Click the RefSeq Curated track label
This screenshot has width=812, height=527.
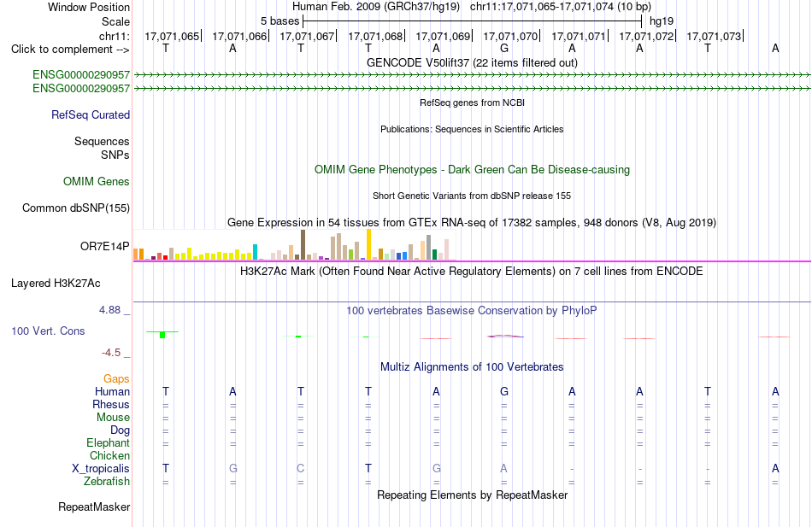pyautogui.click(x=91, y=115)
